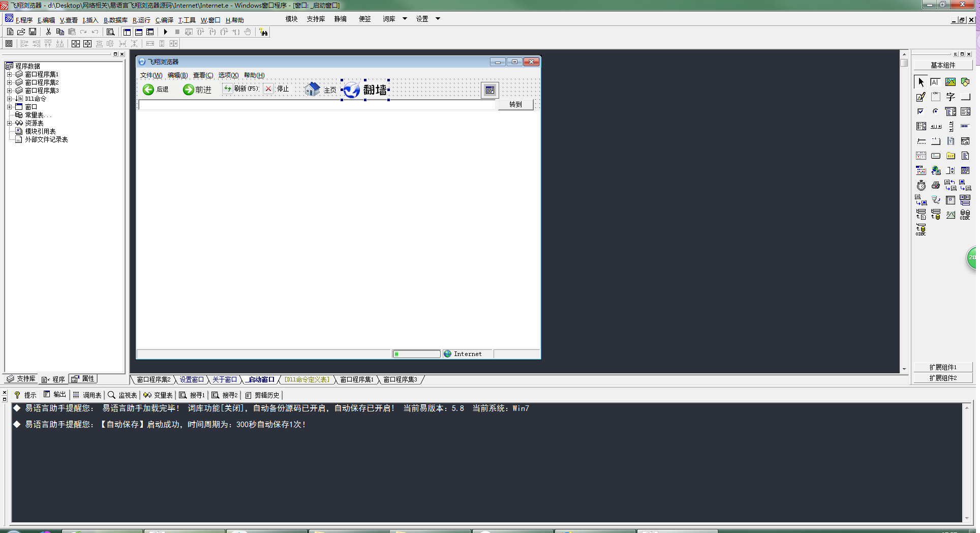980x533 pixels.
Task: Expand the Dll命令 tree node
Action: [x=9, y=99]
